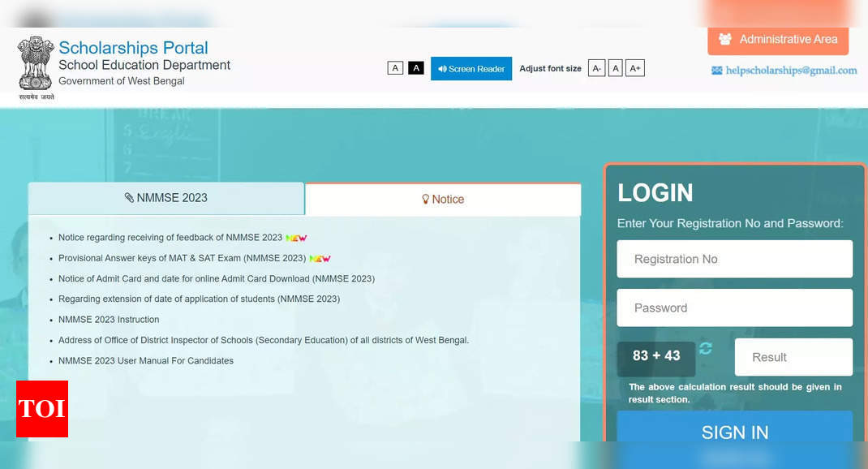This screenshot has height=469, width=868.
Task: Select the white contrast theme A box
Action: point(395,68)
